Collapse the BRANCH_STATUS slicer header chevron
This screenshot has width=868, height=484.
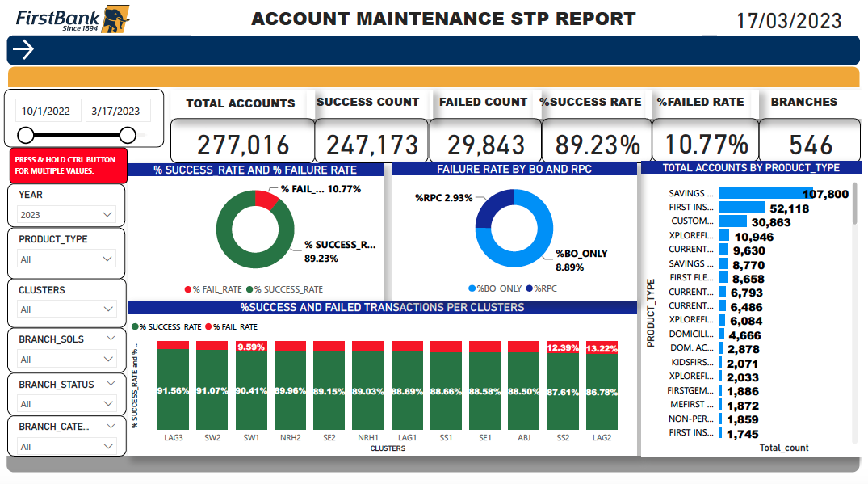point(111,384)
